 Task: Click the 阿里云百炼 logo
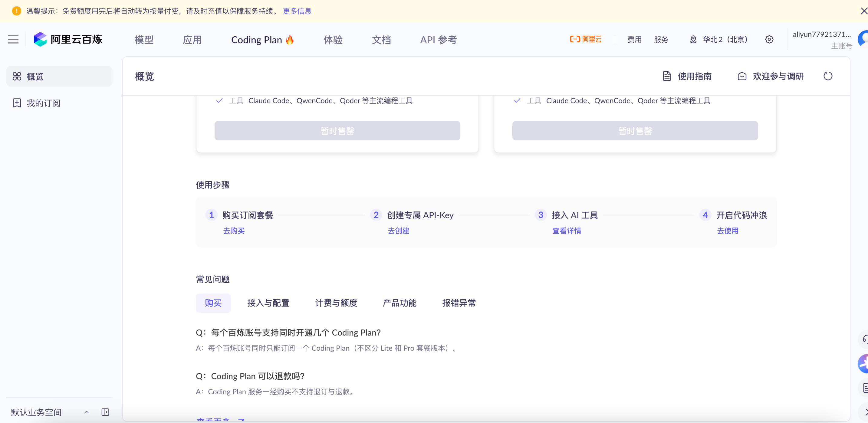click(68, 39)
